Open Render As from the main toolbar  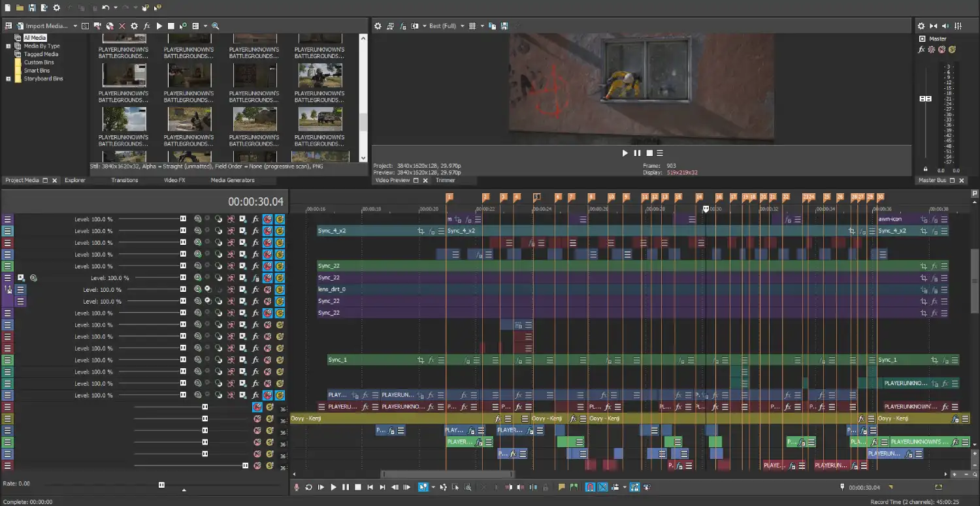tap(44, 8)
